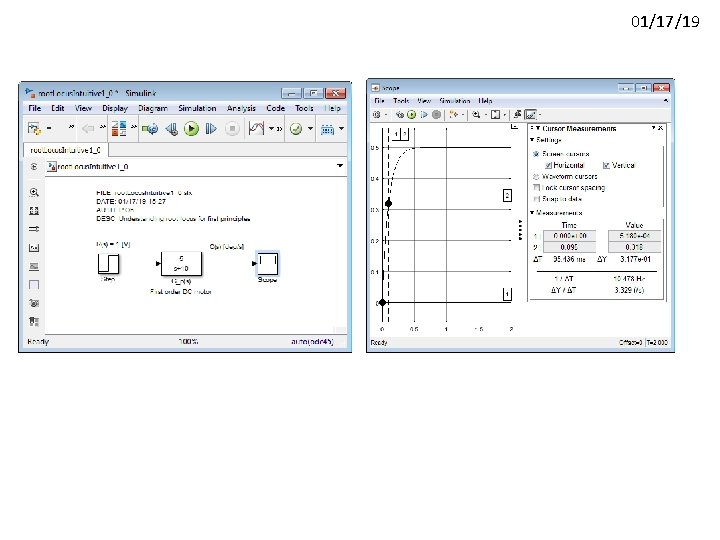This screenshot has width=720, height=540.
Task: Open the Display menu in Simulink
Action: click(115, 108)
